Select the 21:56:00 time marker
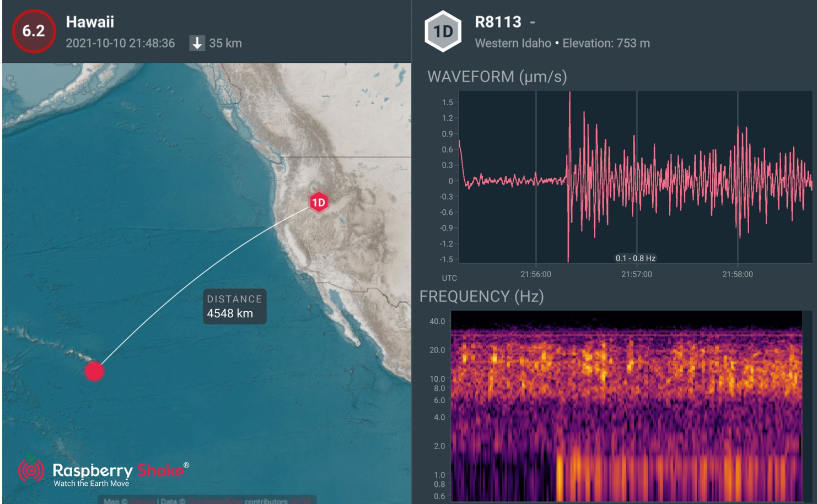The width and height of the screenshot is (817, 504). (x=535, y=274)
